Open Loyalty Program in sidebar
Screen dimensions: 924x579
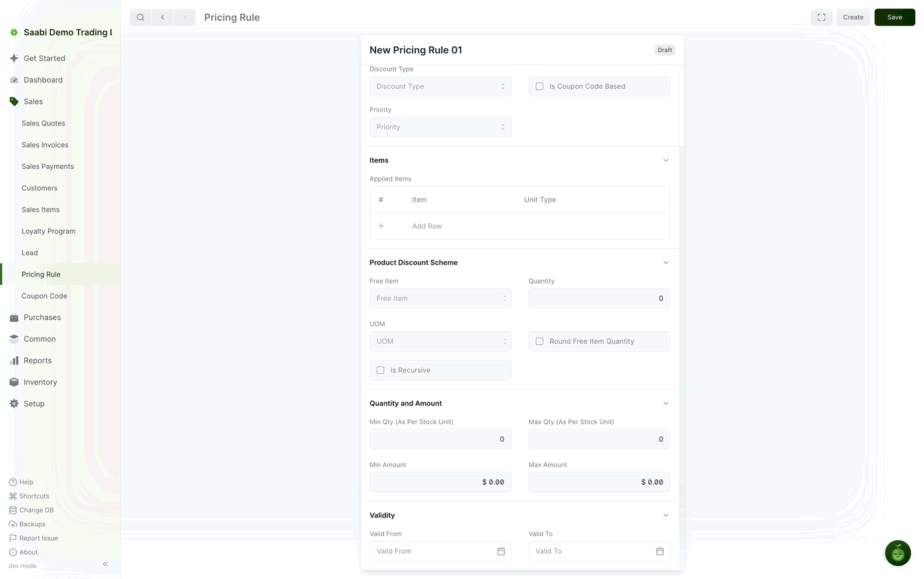tap(48, 231)
